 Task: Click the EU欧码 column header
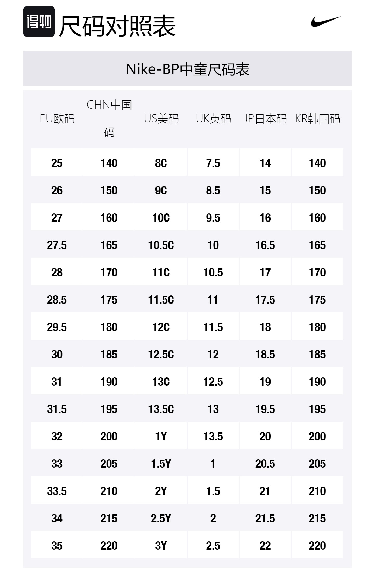coord(57,119)
